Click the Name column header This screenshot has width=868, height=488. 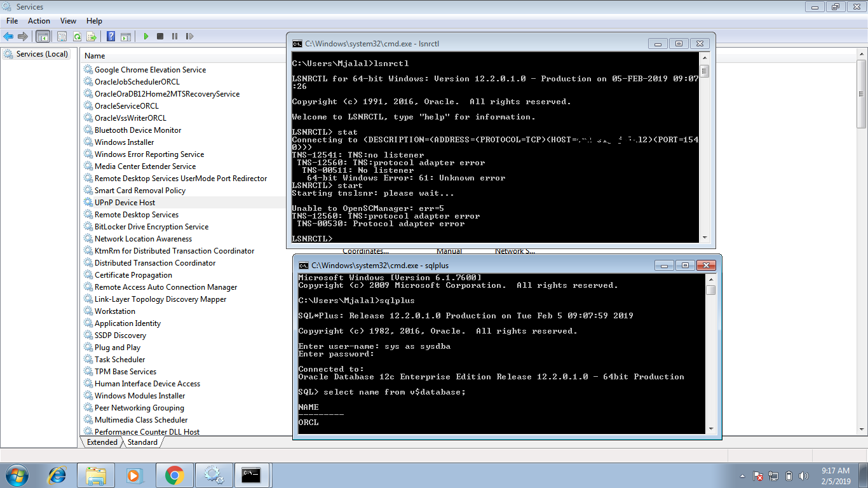tap(95, 56)
